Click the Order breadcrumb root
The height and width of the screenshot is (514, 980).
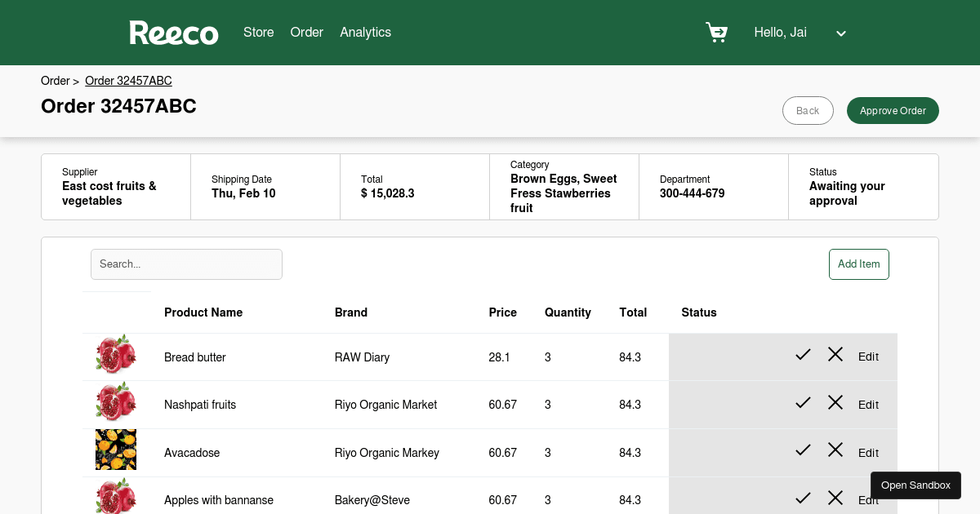click(x=56, y=81)
